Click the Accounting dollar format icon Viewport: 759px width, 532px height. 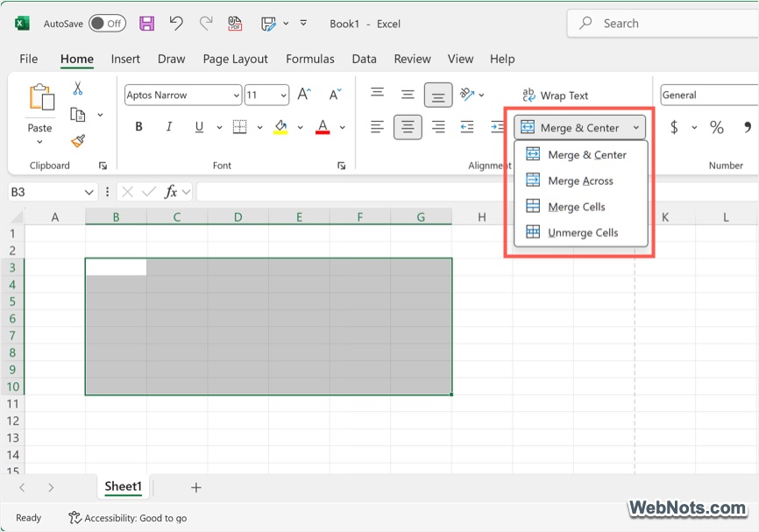[674, 127]
